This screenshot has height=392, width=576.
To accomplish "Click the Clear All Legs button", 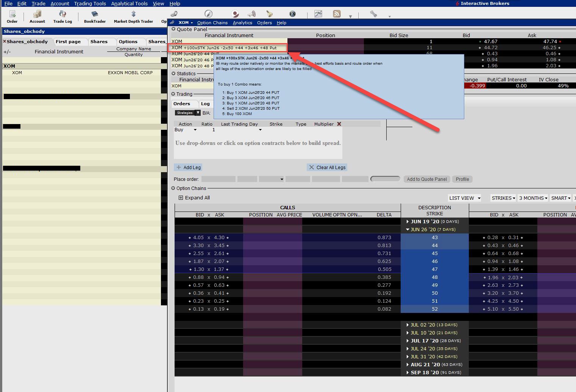I will [x=327, y=167].
